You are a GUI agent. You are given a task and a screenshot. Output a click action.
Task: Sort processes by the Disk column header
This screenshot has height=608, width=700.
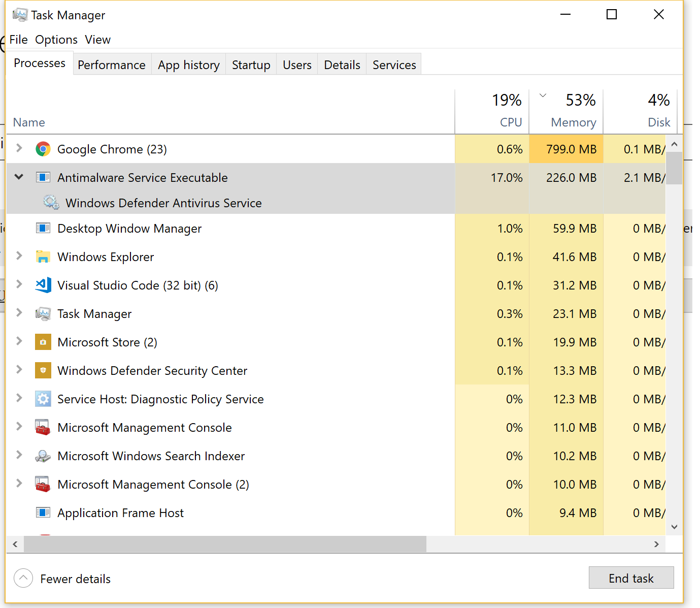tap(640, 111)
